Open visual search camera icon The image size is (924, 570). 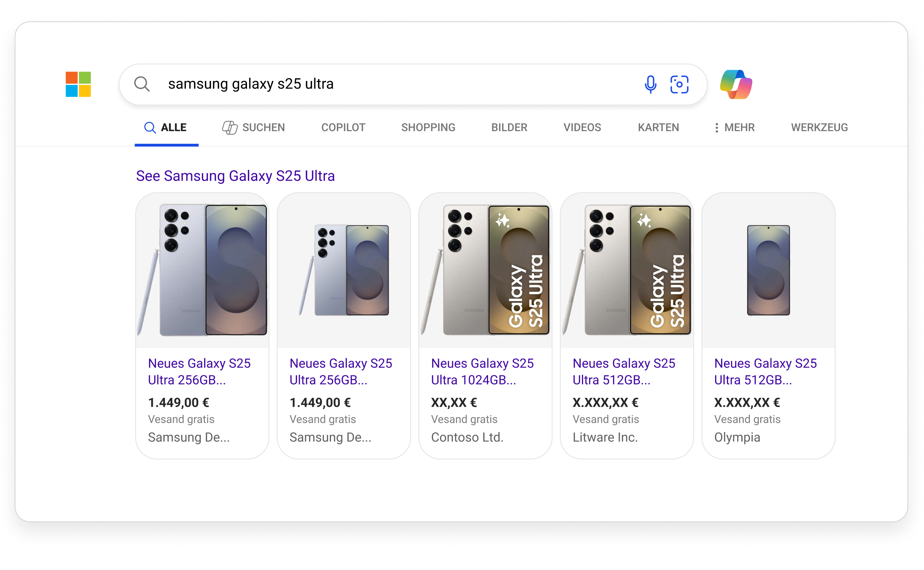pyautogui.click(x=679, y=84)
